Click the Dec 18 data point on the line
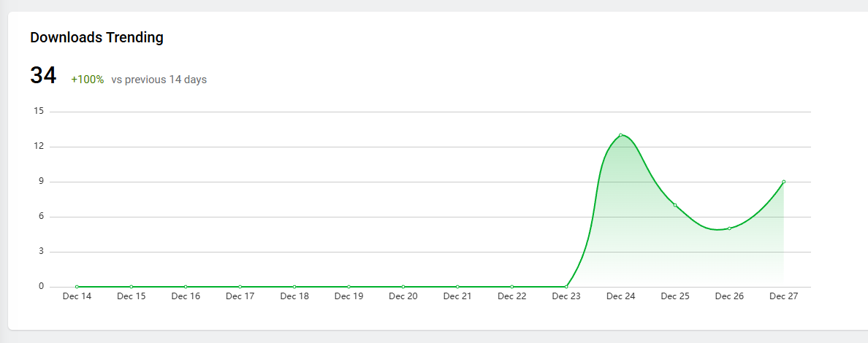The width and height of the screenshot is (868, 343). pos(294,287)
